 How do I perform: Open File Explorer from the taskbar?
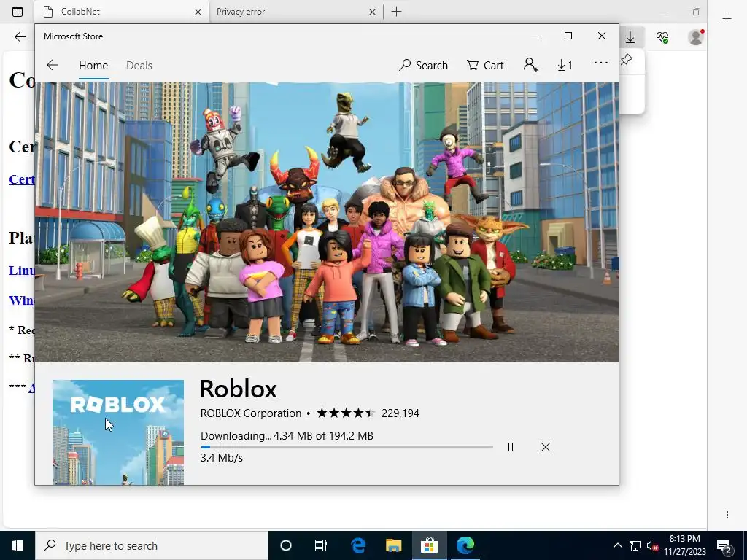pyautogui.click(x=393, y=545)
